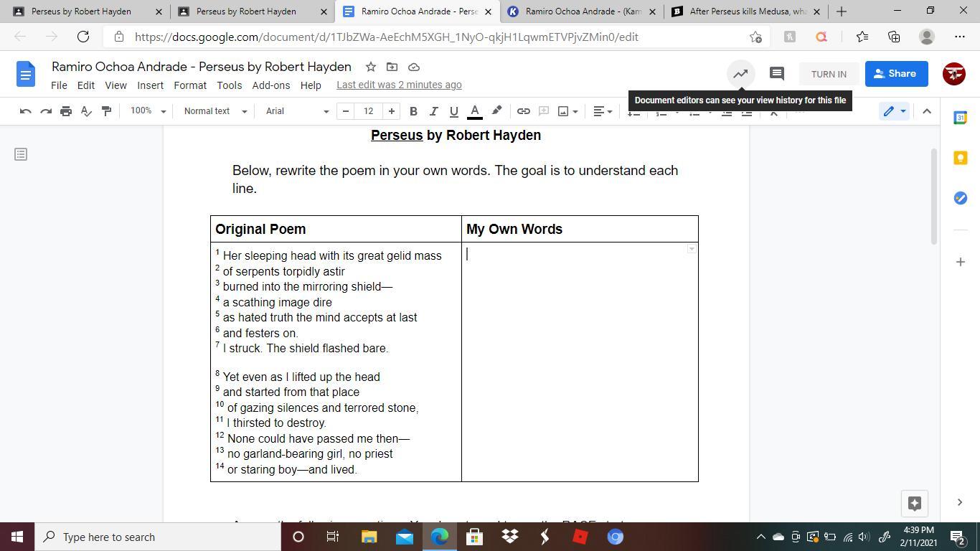Open the text alignment dropdown
Viewport: 980px width, 551px height.
point(603,111)
